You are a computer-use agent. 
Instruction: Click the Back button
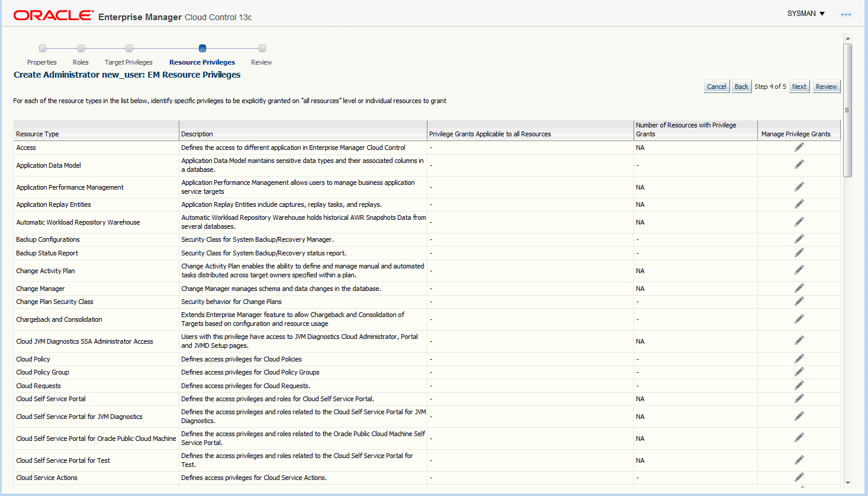click(x=741, y=87)
